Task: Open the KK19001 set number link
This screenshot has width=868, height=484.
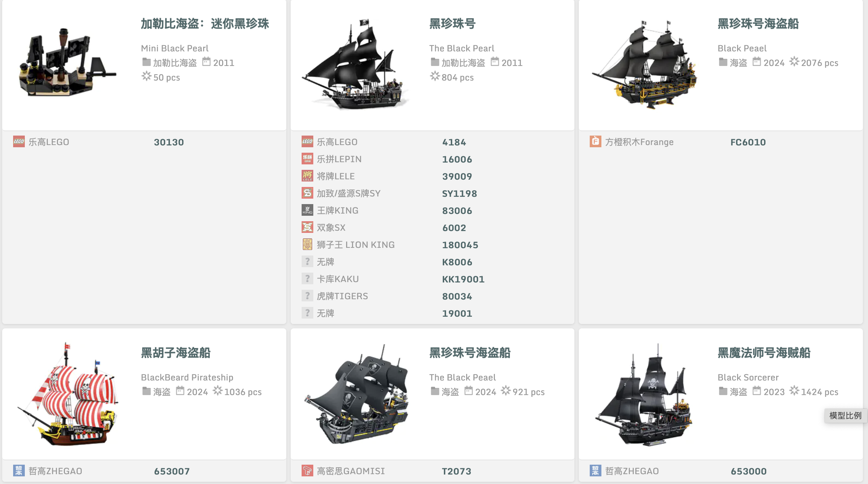Action: tap(463, 279)
